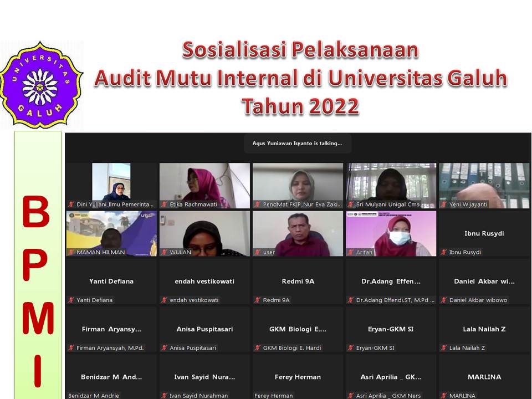The image size is (532, 399).
Task: Click the muted mic icon beside Lala Nailah Z
Action: pyautogui.click(x=443, y=348)
